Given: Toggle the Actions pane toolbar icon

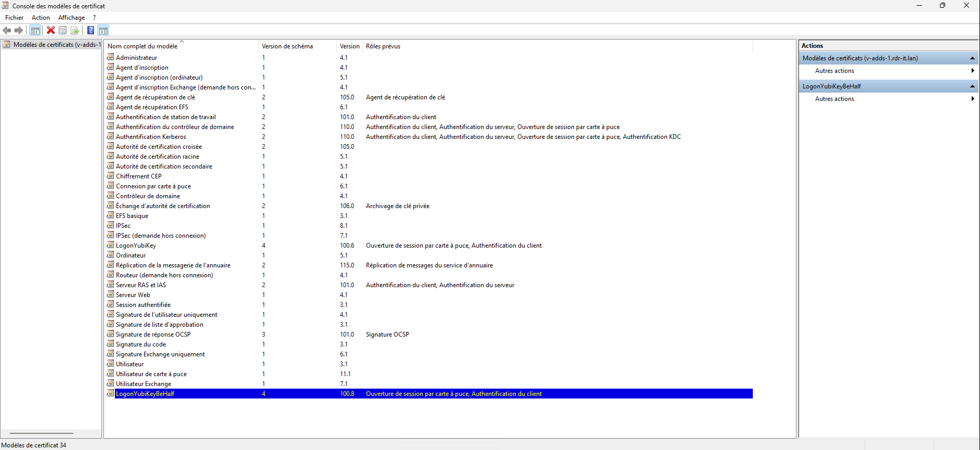Looking at the screenshot, I should (x=103, y=30).
